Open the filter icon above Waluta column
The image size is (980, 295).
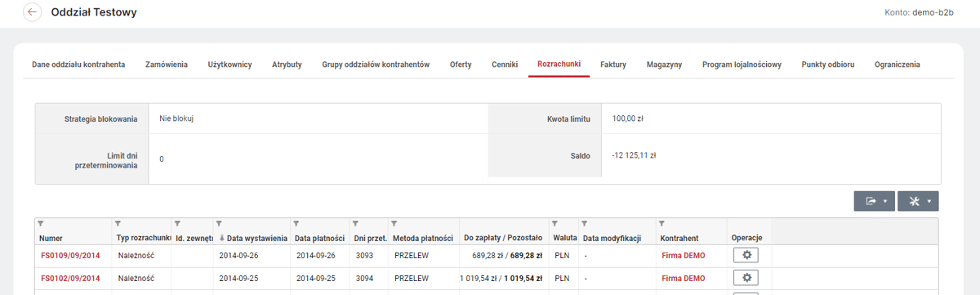click(x=555, y=223)
